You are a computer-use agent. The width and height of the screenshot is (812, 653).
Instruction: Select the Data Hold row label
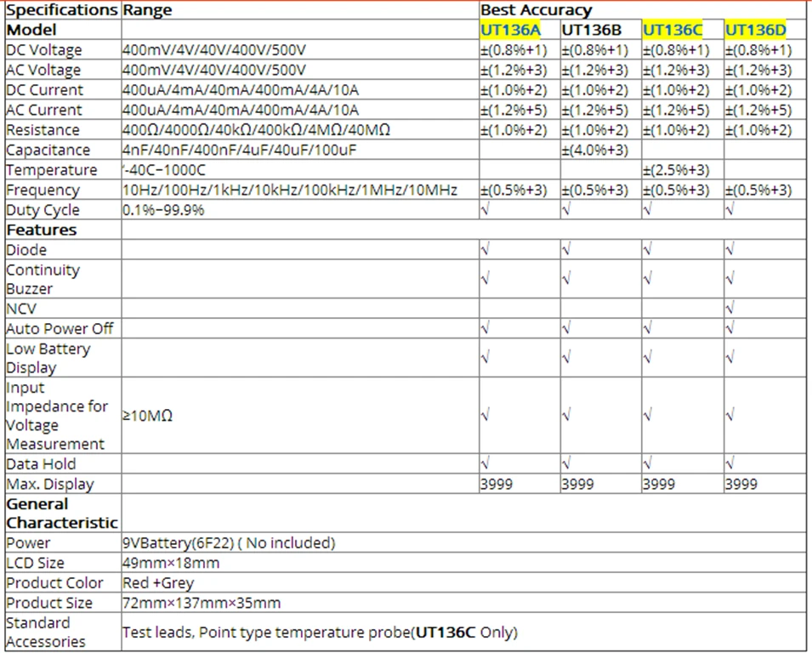(41, 464)
